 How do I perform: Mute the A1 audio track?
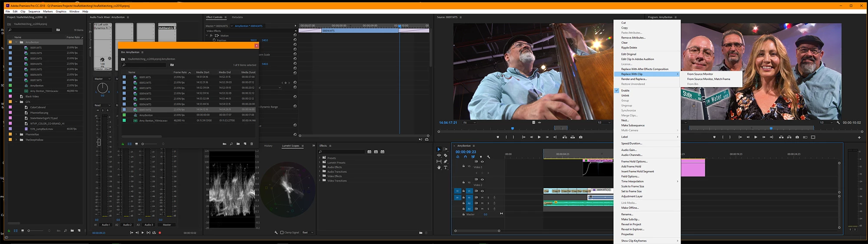click(x=482, y=198)
